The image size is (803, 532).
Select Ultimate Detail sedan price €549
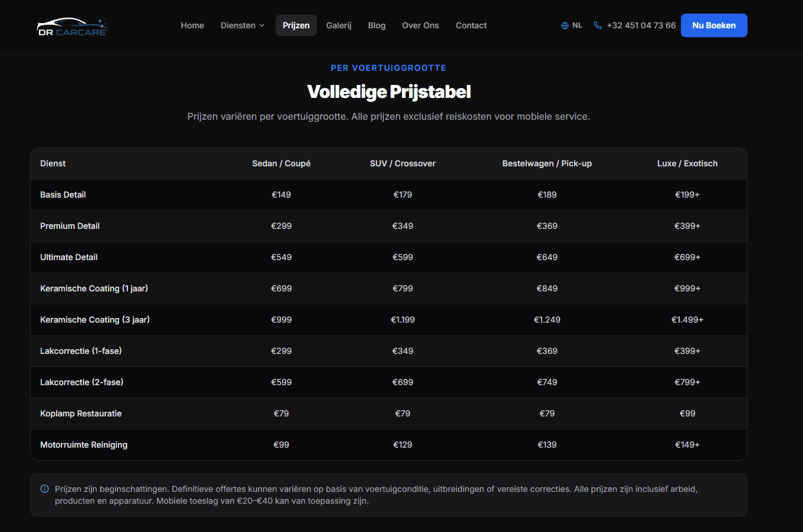click(x=281, y=257)
